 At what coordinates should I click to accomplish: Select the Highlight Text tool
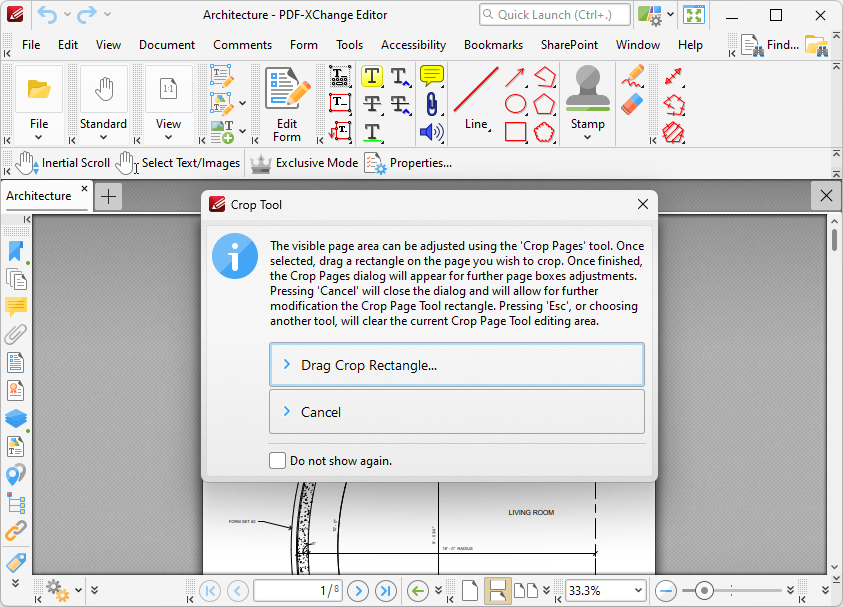click(372, 76)
